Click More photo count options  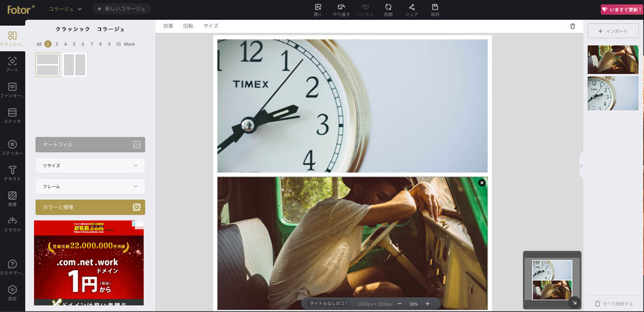tap(129, 44)
